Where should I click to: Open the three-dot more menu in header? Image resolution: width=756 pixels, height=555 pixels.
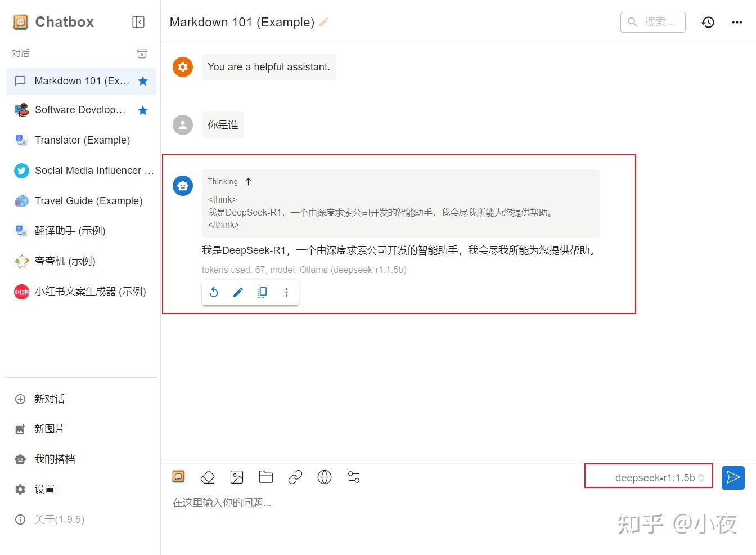(x=737, y=22)
